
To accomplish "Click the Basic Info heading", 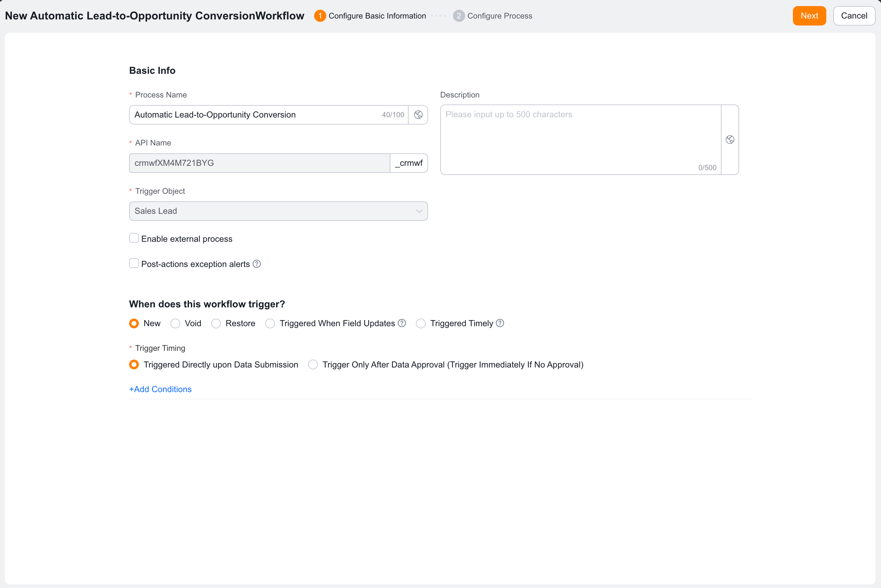I will coord(152,70).
